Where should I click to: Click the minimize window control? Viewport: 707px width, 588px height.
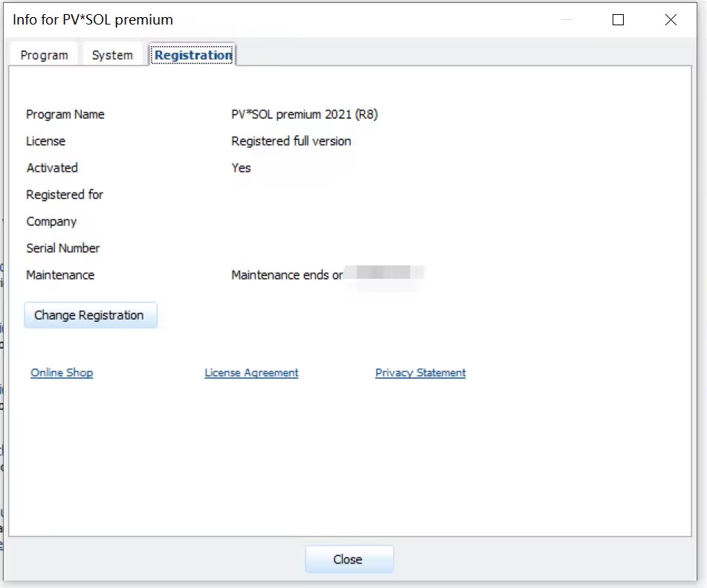(566, 20)
